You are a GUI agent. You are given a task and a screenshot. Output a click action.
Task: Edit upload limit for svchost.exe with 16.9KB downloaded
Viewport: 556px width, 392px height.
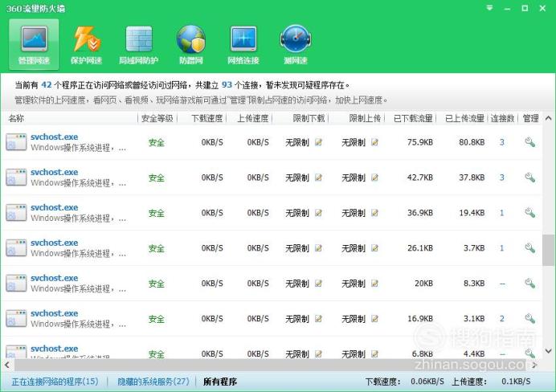coord(374,319)
